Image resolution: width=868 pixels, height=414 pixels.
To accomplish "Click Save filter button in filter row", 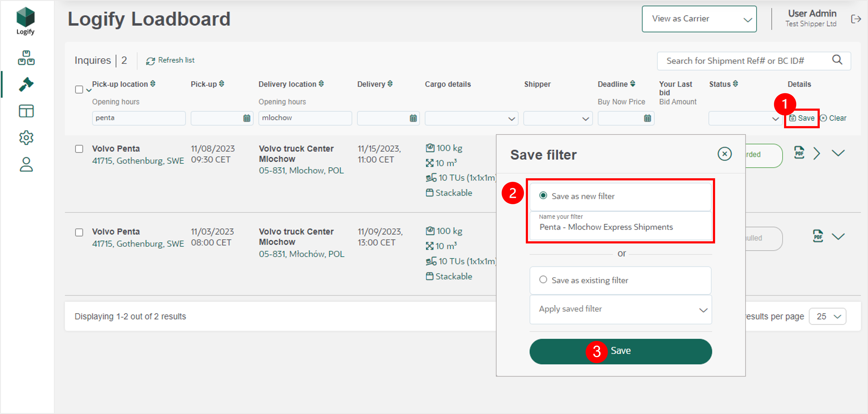I will point(802,118).
